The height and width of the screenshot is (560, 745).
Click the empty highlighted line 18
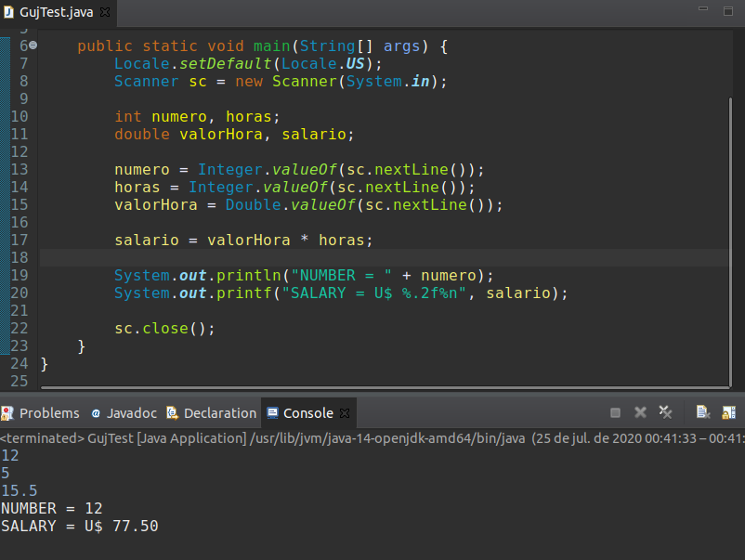(x=384, y=258)
